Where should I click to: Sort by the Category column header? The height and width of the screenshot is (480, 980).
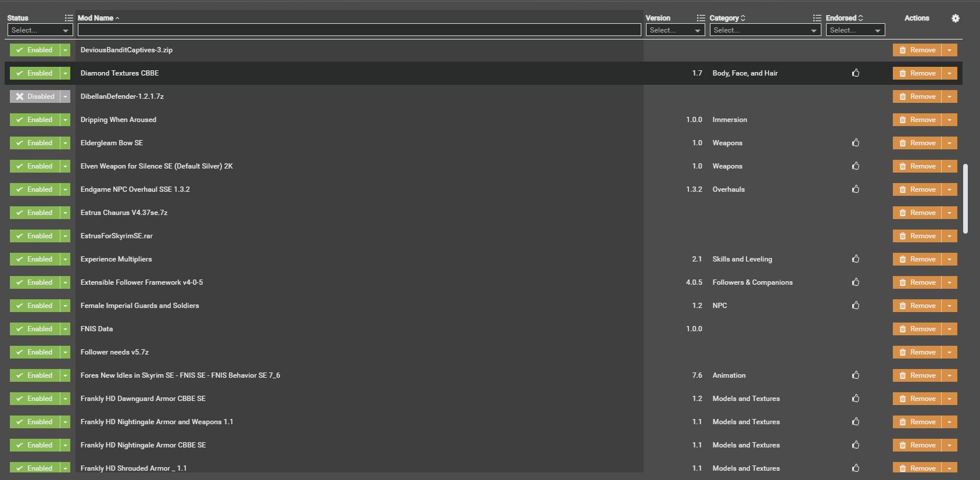pyautogui.click(x=727, y=18)
